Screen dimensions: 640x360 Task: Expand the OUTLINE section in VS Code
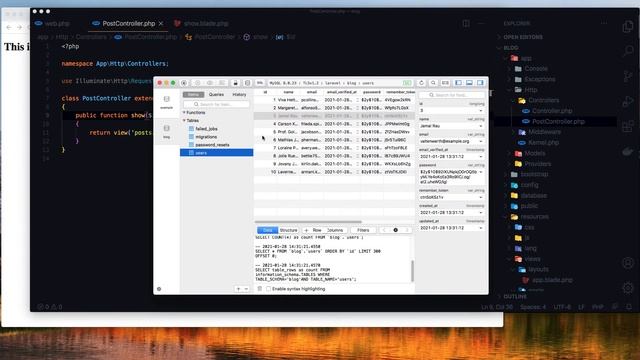(514, 297)
